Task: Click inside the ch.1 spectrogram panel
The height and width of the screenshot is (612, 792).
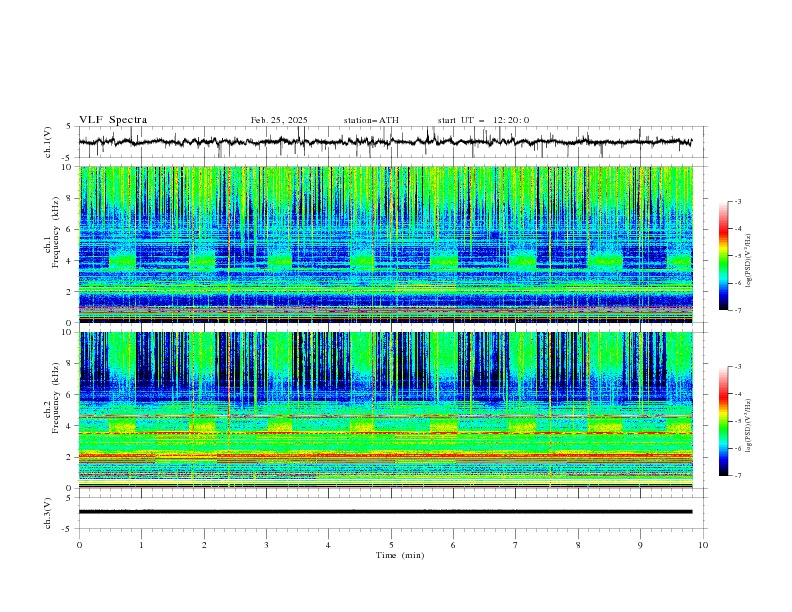Action: click(x=386, y=244)
